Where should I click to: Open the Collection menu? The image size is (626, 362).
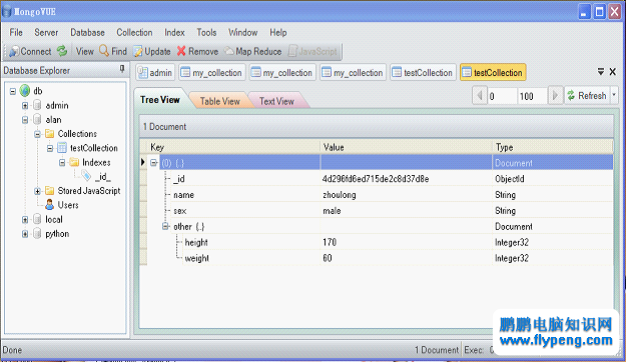tap(134, 32)
